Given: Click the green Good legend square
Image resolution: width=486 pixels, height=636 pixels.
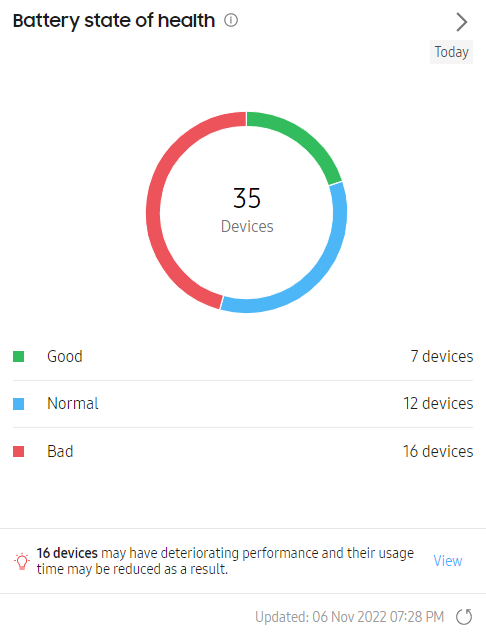Looking at the screenshot, I should 19,357.
